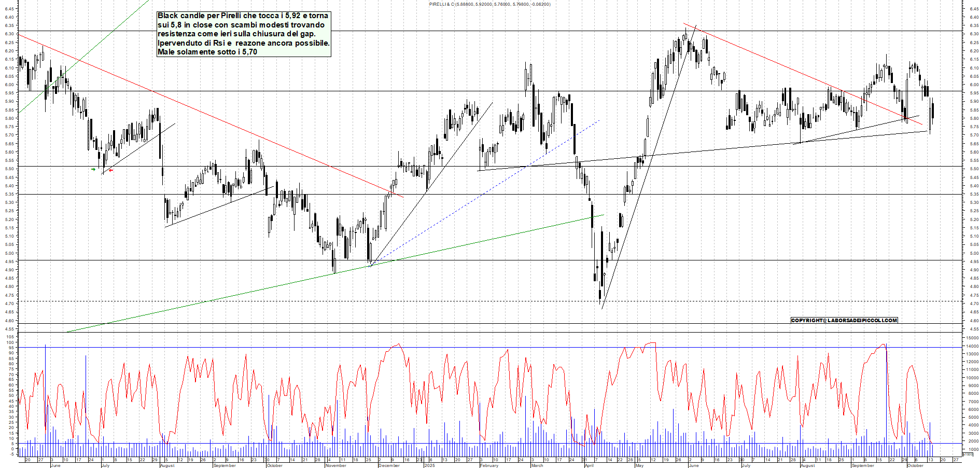This screenshot has height=468, width=980.
Task: Click the 5.50 price on left axis
Action: click(9, 169)
